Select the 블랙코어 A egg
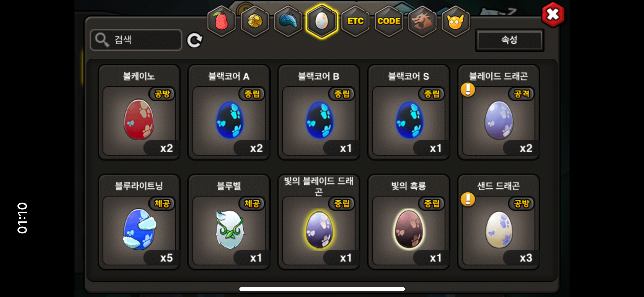The height and width of the screenshot is (297, 644). (x=229, y=112)
